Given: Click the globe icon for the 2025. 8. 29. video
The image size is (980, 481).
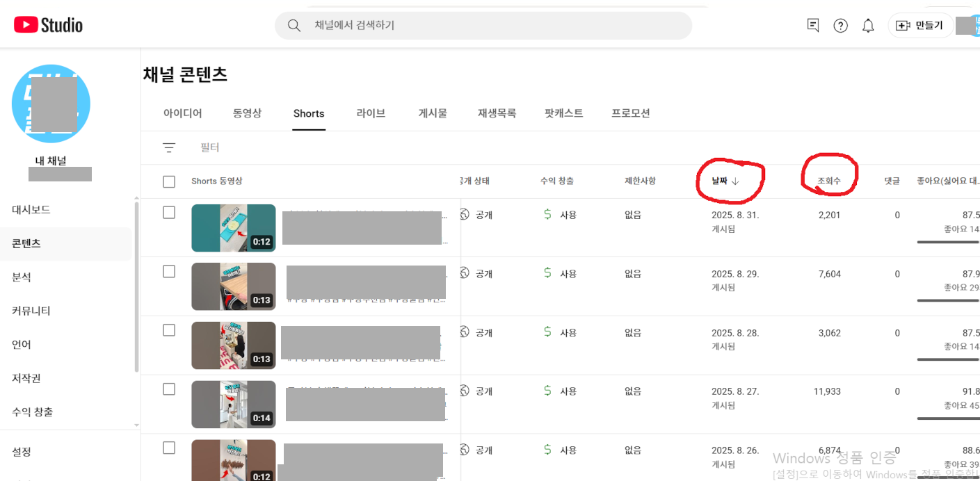Looking at the screenshot, I should (465, 274).
